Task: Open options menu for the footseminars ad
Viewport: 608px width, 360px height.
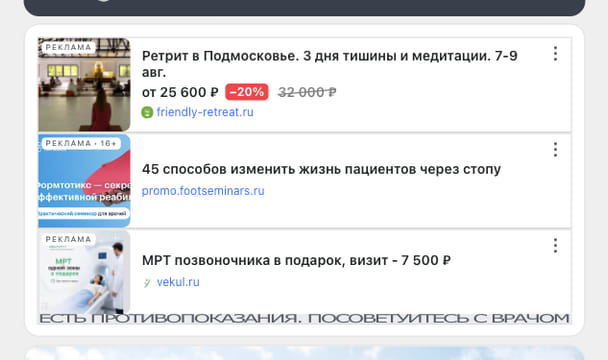Action: [555, 149]
